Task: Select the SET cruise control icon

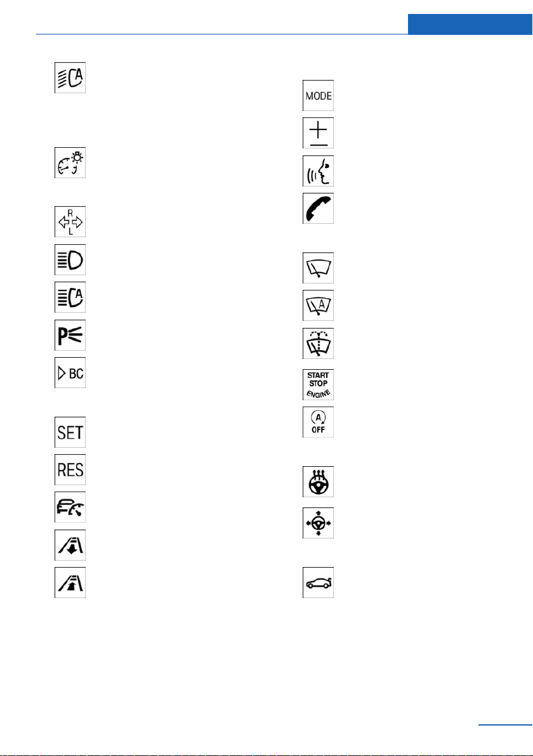Action: [x=70, y=432]
